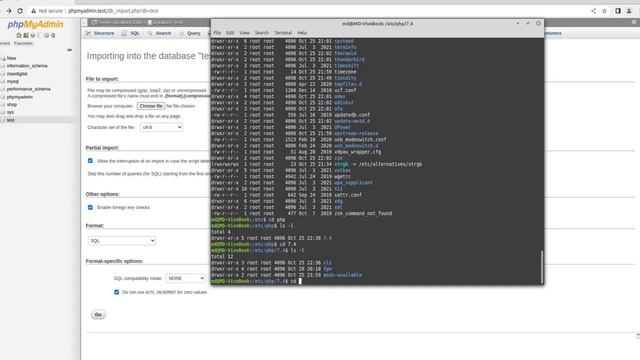Viewport: 640px width, 360px height.
Task: Click the log out icon in sidebar
Action: (26, 36)
